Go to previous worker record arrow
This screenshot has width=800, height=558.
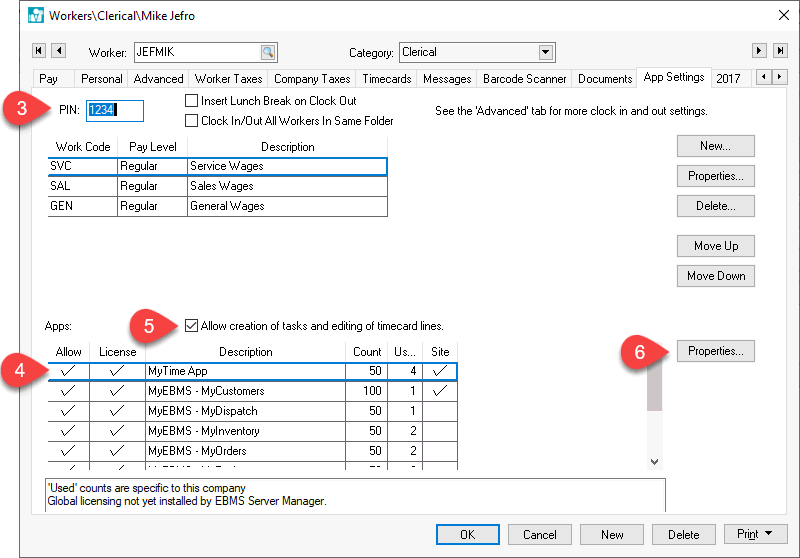[58, 51]
